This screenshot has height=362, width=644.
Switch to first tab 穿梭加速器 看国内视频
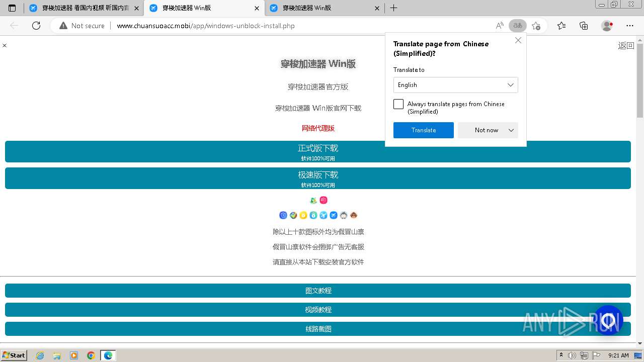point(84,8)
